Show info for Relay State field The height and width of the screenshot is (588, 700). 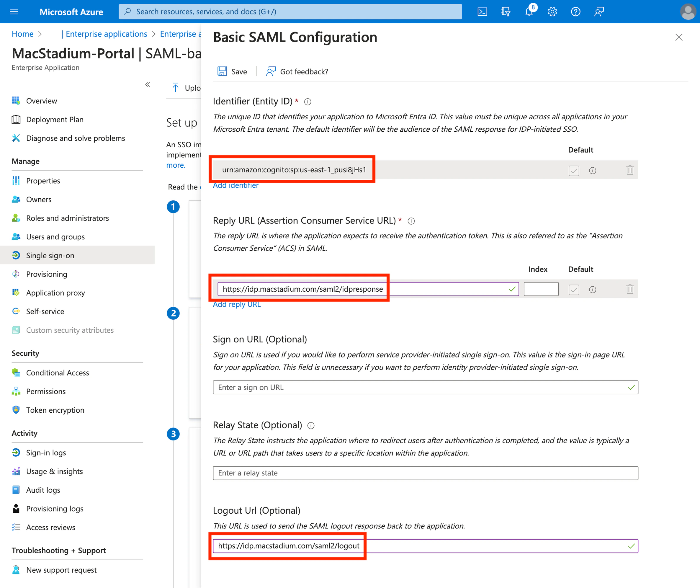tap(311, 426)
